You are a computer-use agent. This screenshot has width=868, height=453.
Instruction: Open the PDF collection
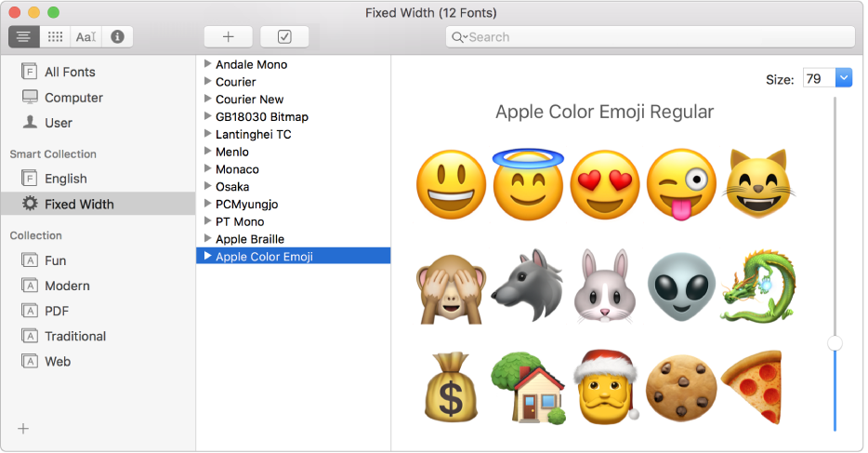tap(57, 312)
